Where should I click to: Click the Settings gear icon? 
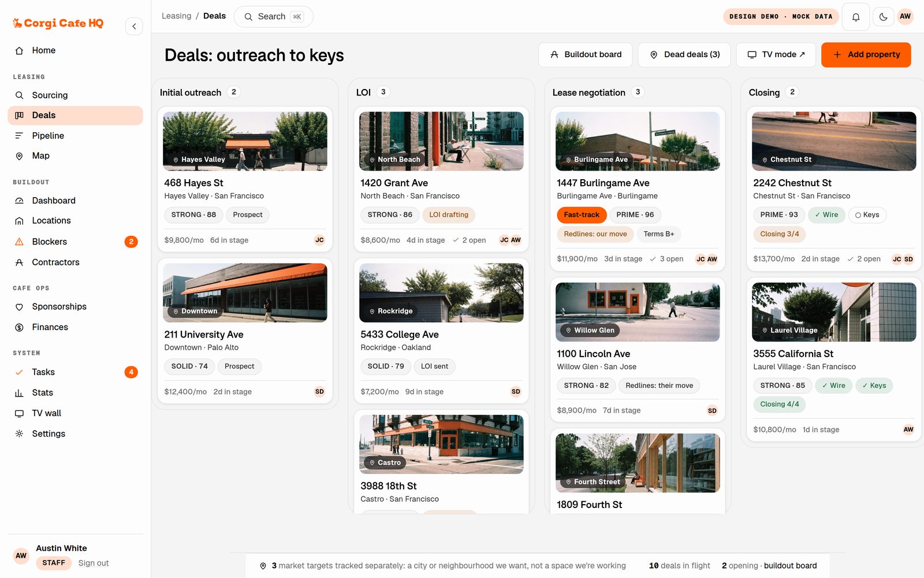pyautogui.click(x=19, y=433)
